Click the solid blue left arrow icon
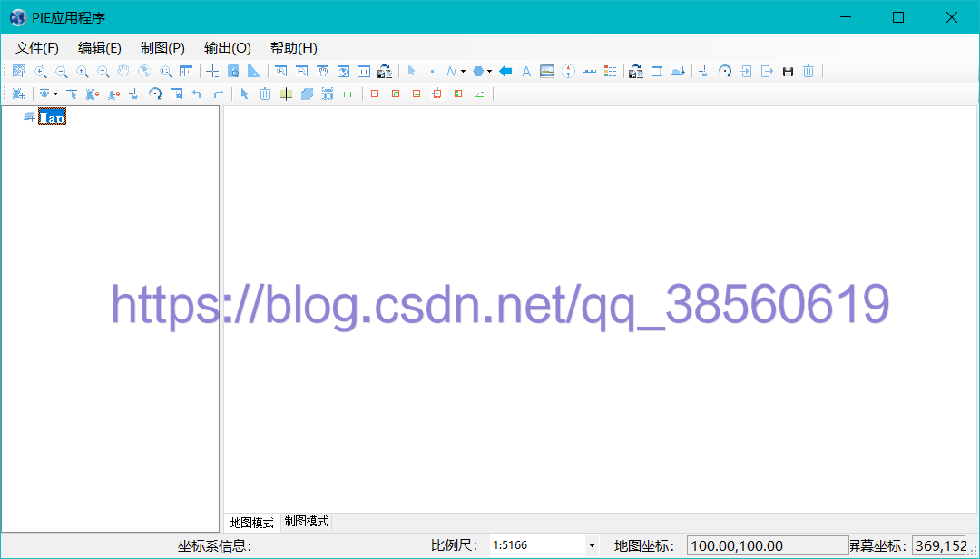The width and height of the screenshot is (980, 559). click(x=505, y=72)
